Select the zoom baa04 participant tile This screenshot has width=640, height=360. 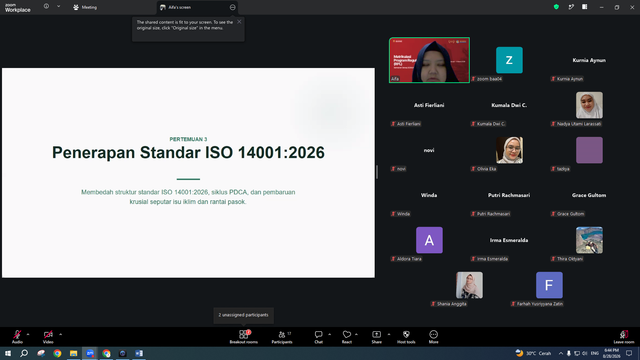tap(509, 60)
